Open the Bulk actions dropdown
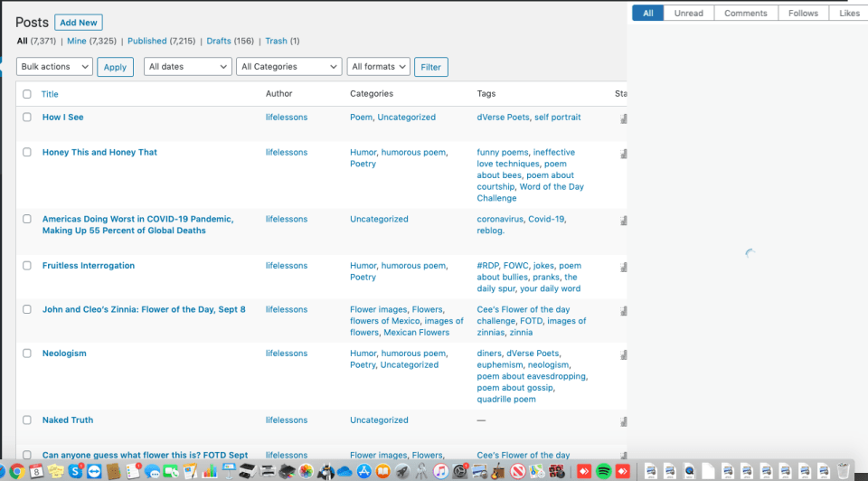Image resolution: width=868 pixels, height=481 pixels. [54, 67]
